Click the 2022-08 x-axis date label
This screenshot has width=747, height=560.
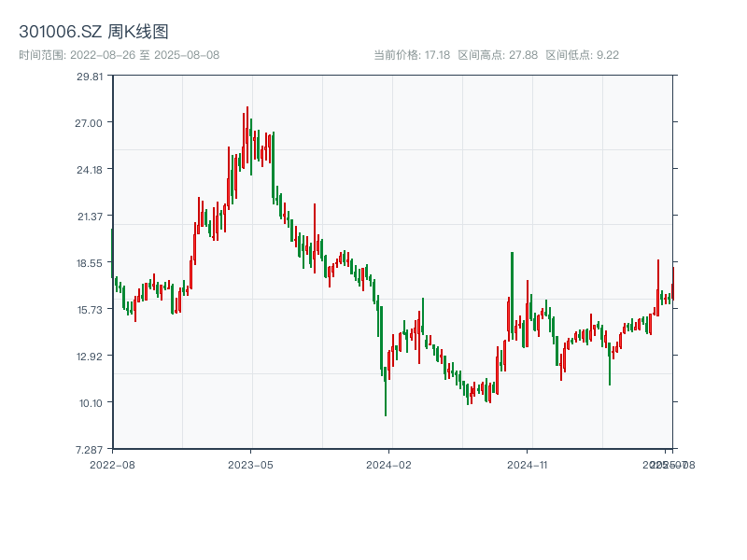pyautogui.click(x=112, y=464)
